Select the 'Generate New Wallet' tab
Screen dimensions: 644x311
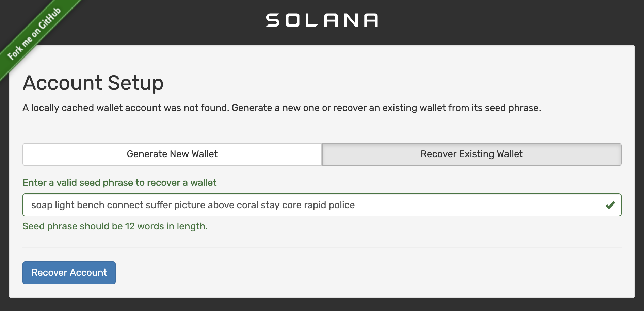(x=172, y=154)
